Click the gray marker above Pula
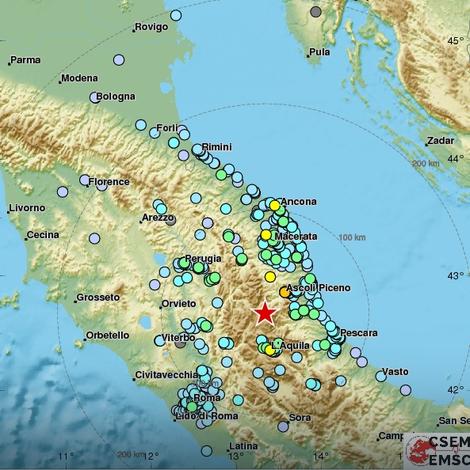 coord(315,12)
